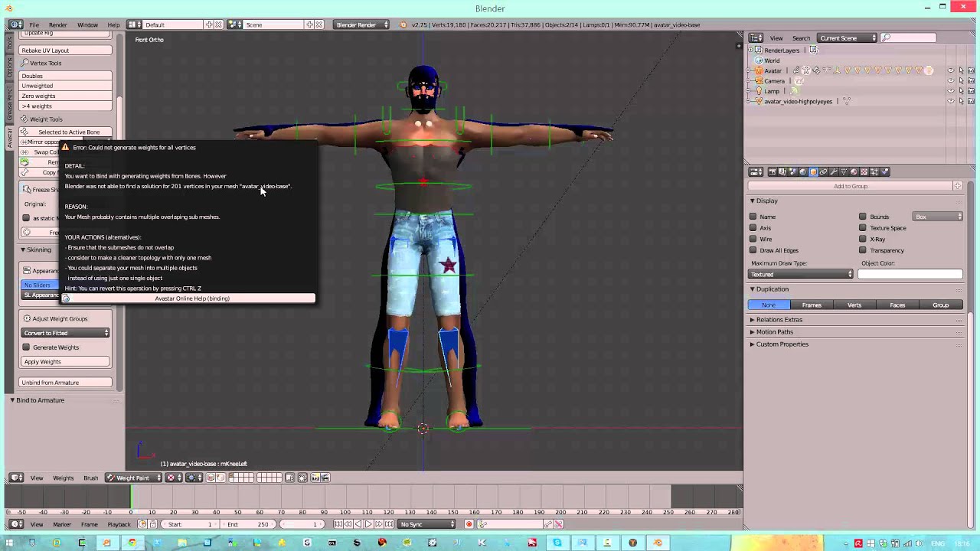The image size is (980, 551).
Task: Enable the Bounds checkbox
Action: (x=863, y=217)
